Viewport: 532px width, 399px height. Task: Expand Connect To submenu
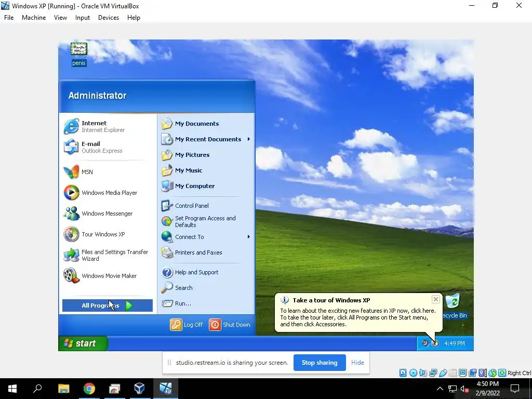207,237
